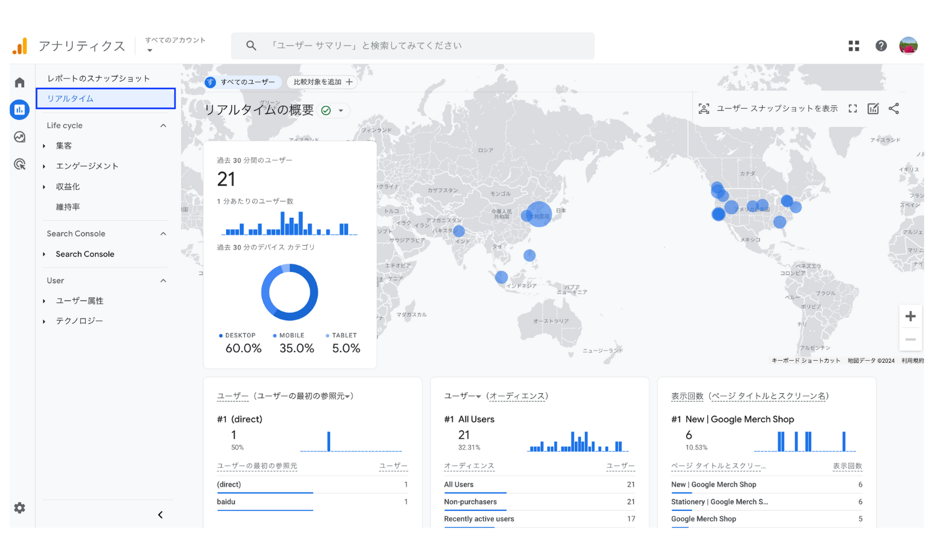Click the share report icon
The height and width of the screenshot is (560, 934).
coord(894,109)
